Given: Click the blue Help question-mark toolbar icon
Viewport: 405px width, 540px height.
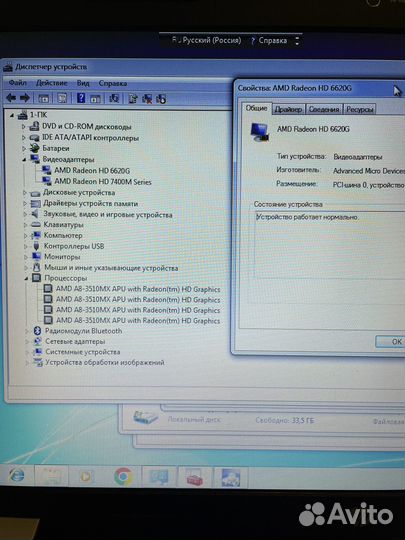Looking at the screenshot, I should pyautogui.click(x=81, y=98).
